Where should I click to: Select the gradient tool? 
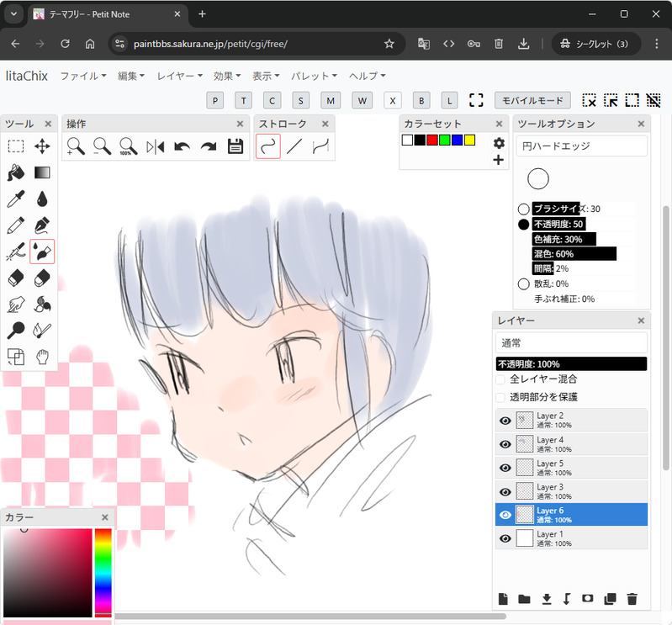[x=42, y=172]
